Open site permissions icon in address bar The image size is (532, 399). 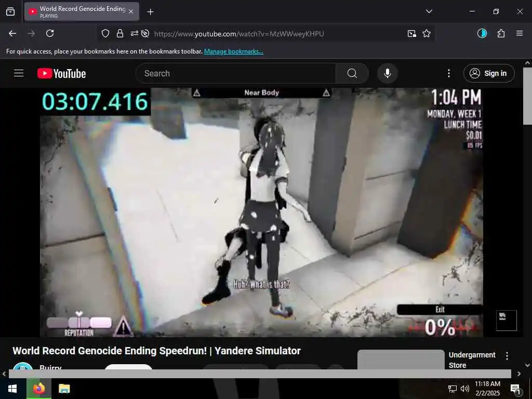click(135, 33)
